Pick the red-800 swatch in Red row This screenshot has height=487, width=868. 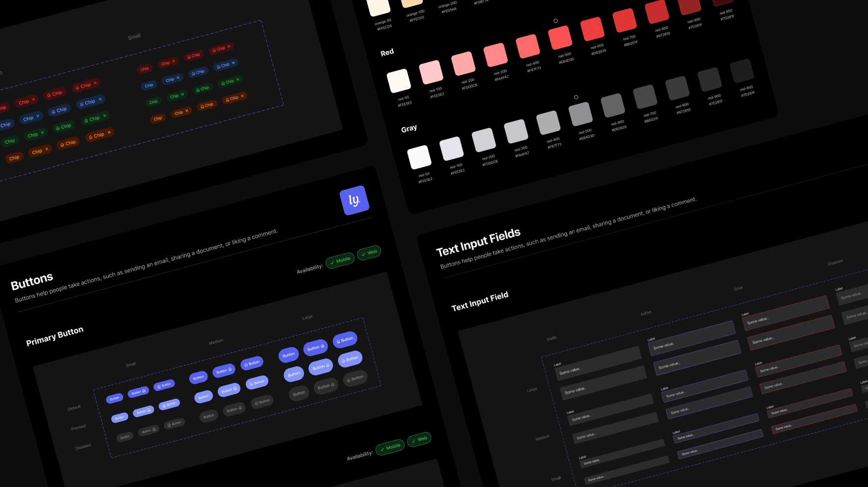click(657, 12)
